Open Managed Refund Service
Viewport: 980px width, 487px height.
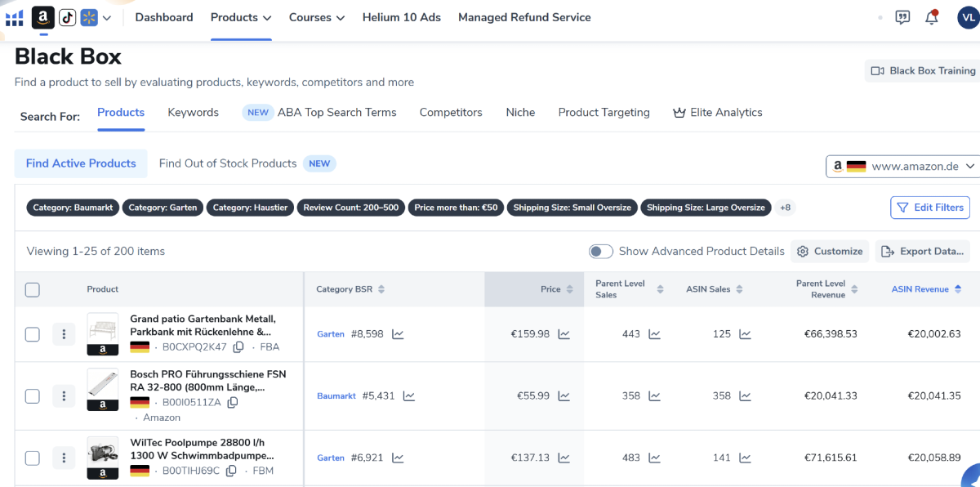pyautogui.click(x=524, y=17)
